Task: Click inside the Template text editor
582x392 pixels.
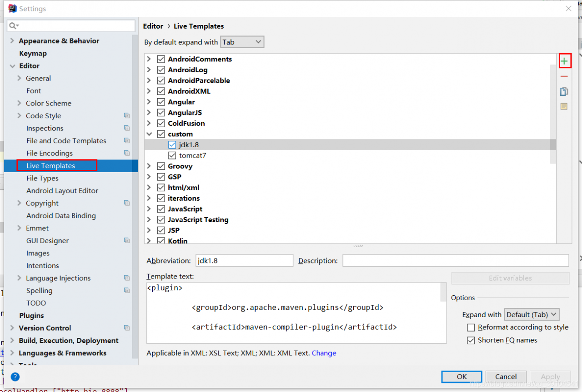Action: 294,313
